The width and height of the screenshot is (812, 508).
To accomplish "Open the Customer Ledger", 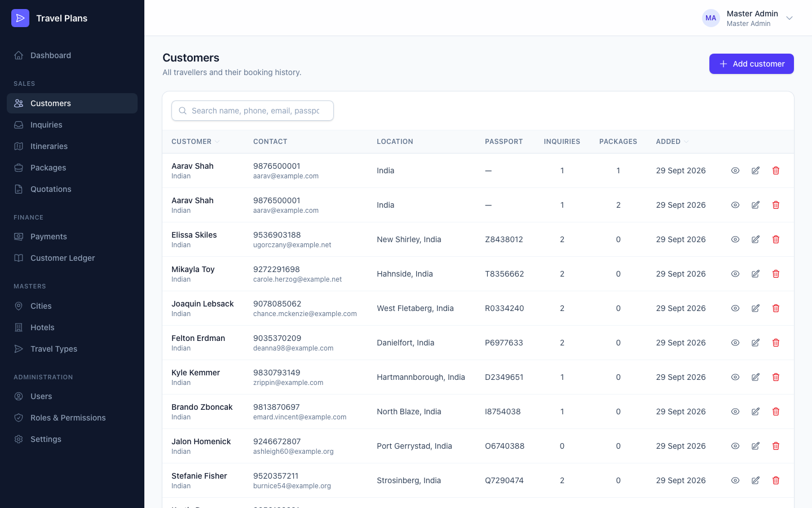I will click(72, 258).
